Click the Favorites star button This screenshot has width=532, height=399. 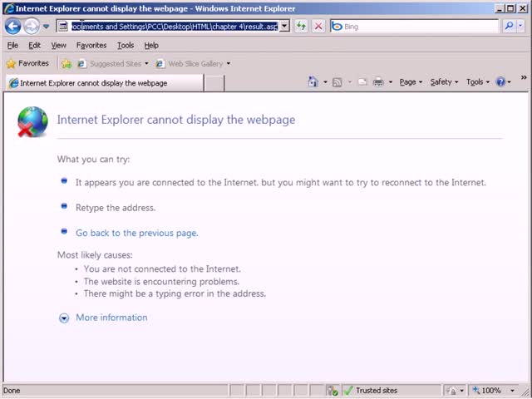[27, 63]
